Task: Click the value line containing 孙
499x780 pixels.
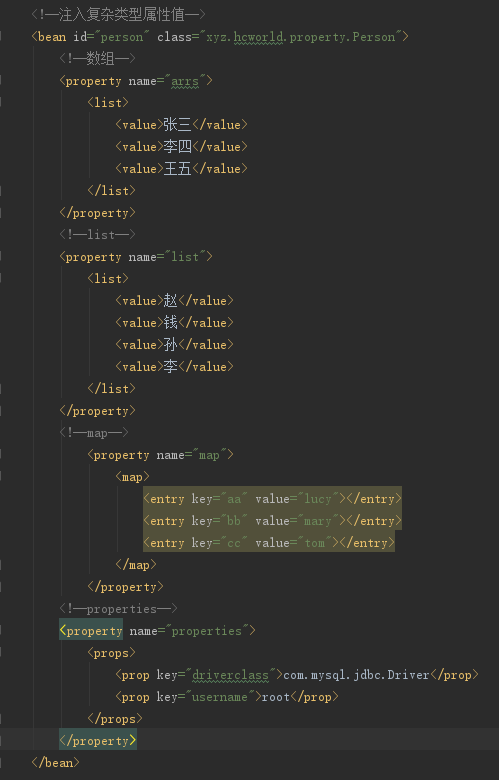Action: (x=174, y=344)
